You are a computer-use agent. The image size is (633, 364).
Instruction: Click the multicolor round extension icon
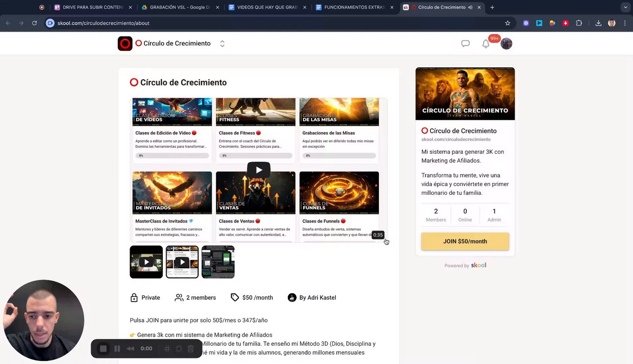coord(552,23)
